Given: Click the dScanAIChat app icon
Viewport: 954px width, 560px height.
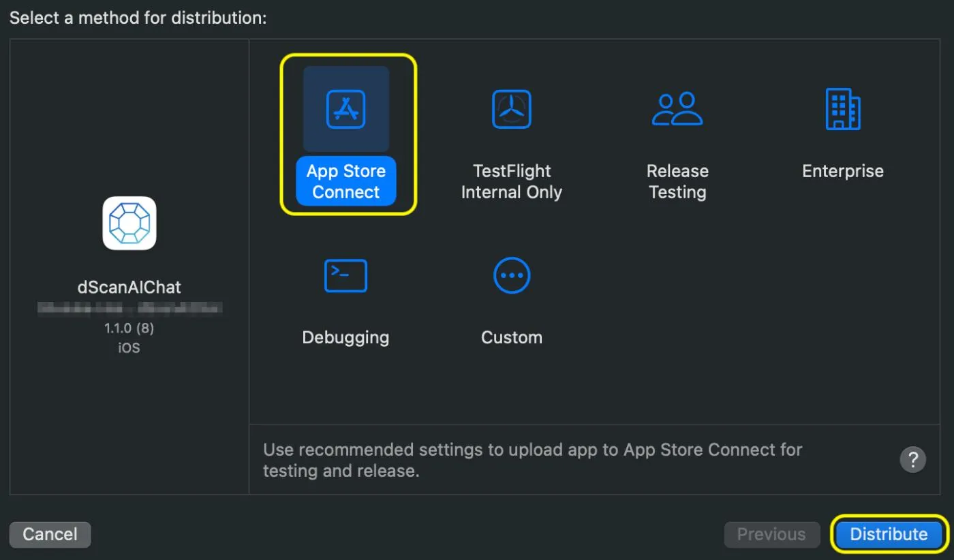Looking at the screenshot, I should click(x=129, y=223).
